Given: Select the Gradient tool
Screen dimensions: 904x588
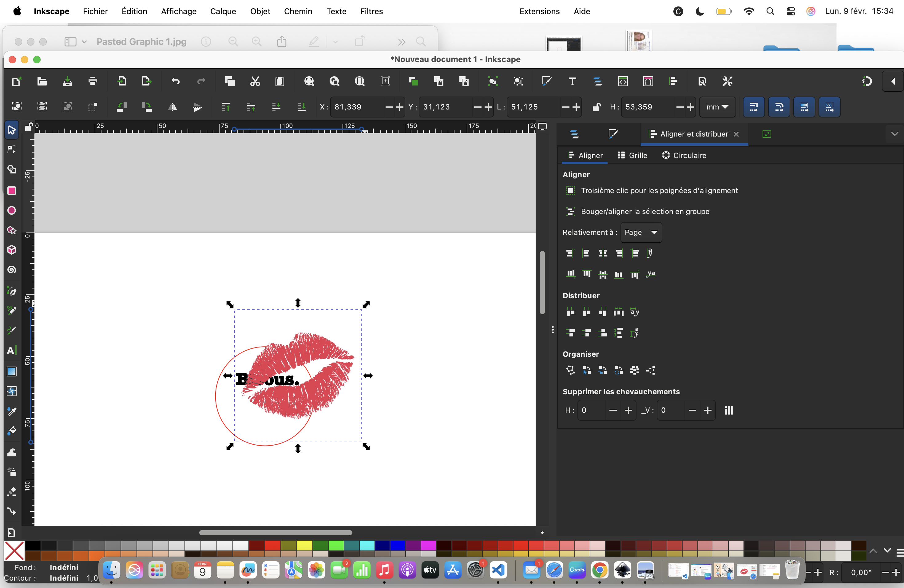Looking at the screenshot, I should click(11, 371).
